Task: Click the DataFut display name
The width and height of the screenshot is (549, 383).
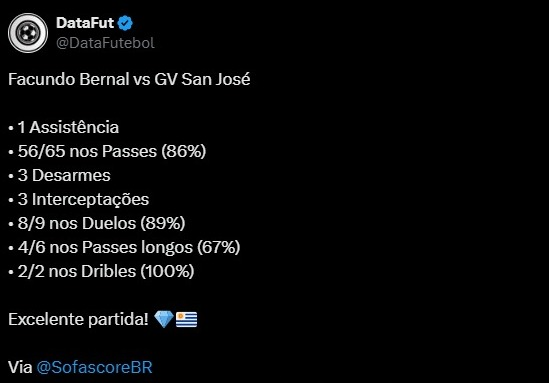Action: tap(85, 23)
